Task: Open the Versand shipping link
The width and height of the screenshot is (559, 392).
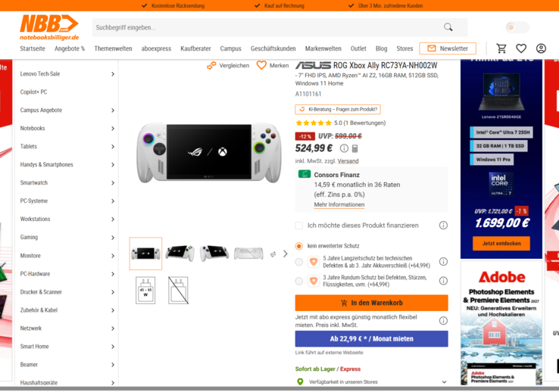Action: pyautogui.click(x=348, y=161)
